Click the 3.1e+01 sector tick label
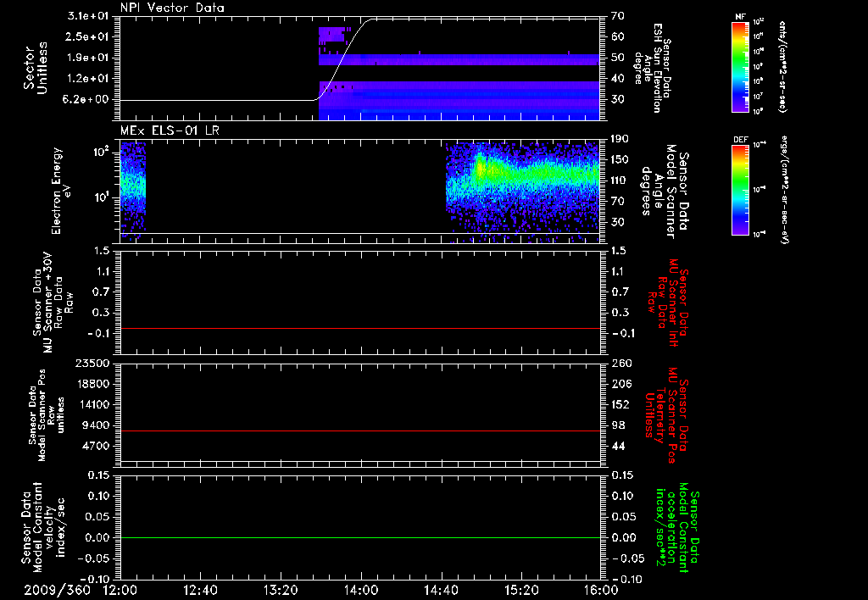The image size is (868, 600). pos(88,16)
